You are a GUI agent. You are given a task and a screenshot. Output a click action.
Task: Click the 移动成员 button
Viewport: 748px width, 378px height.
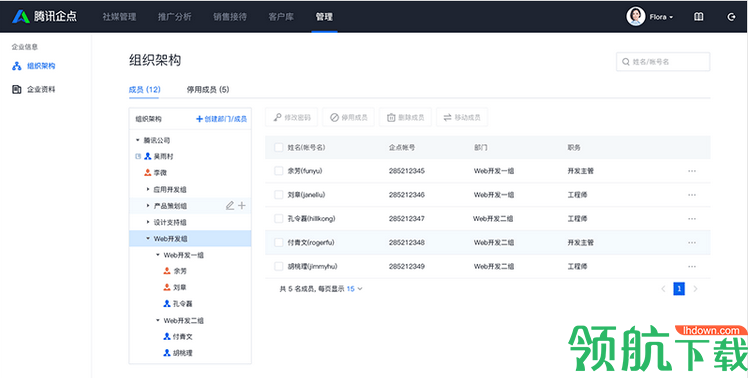(x=462, y=117)
